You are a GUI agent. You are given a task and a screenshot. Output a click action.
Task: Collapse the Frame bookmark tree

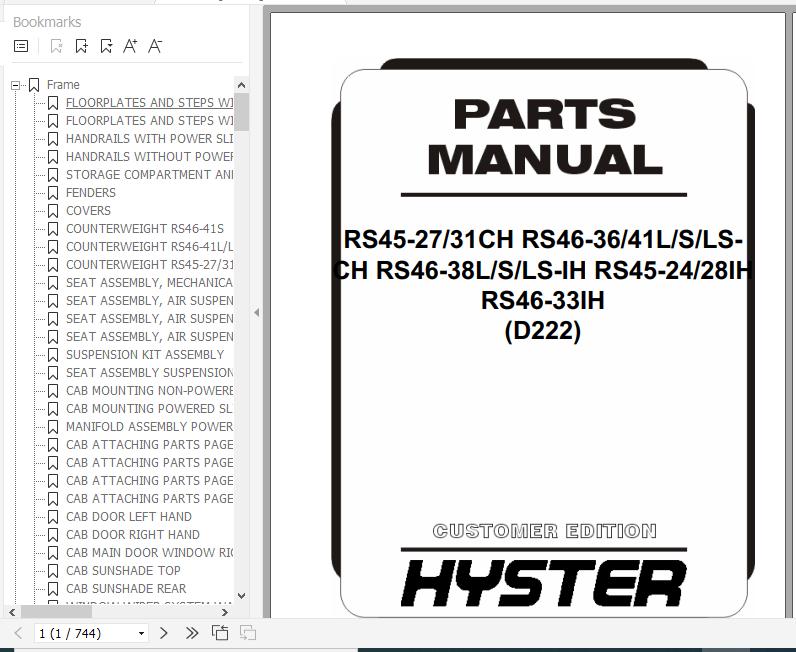tap(16, 85)
